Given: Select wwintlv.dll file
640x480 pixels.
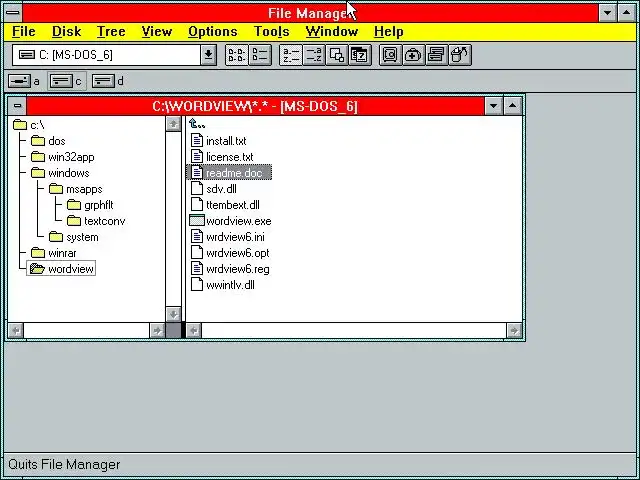Looking at the screenshot, I should 222,285.
